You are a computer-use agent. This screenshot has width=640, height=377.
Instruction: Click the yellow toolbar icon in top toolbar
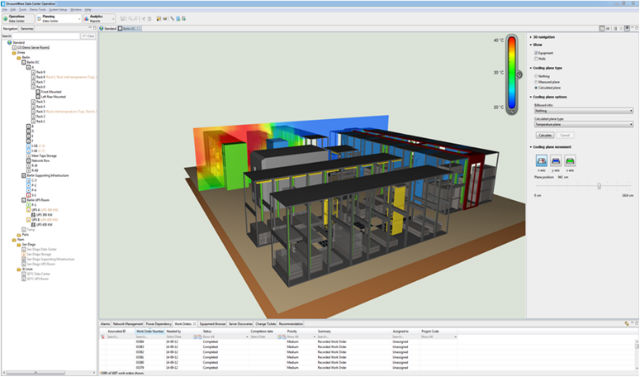(x=158, y=19)
